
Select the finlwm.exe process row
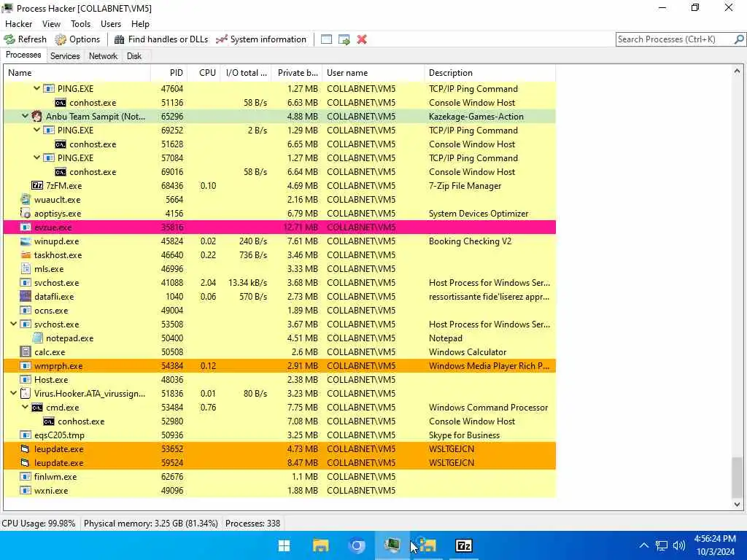tap(279, 477)
